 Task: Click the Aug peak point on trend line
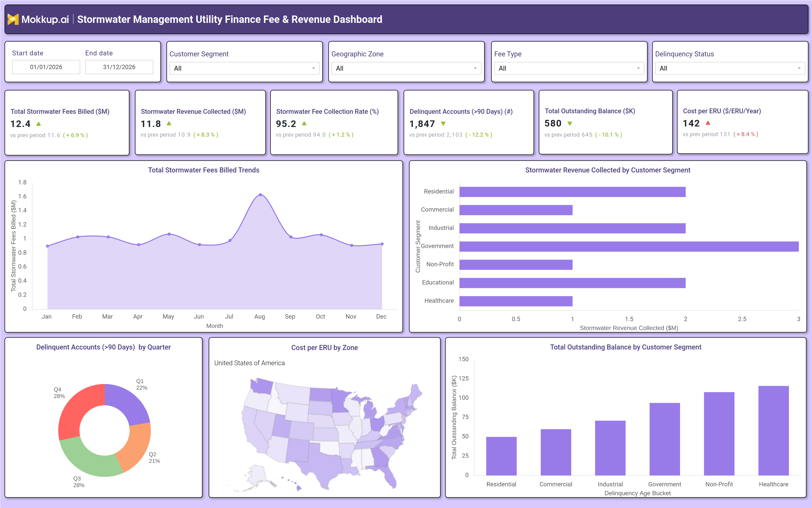click(x=260, y=195)
